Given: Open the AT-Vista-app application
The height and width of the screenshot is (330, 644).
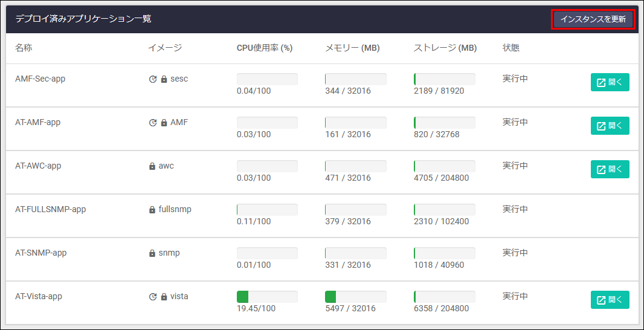Looking at the screenshot, I should click(610, 300).
